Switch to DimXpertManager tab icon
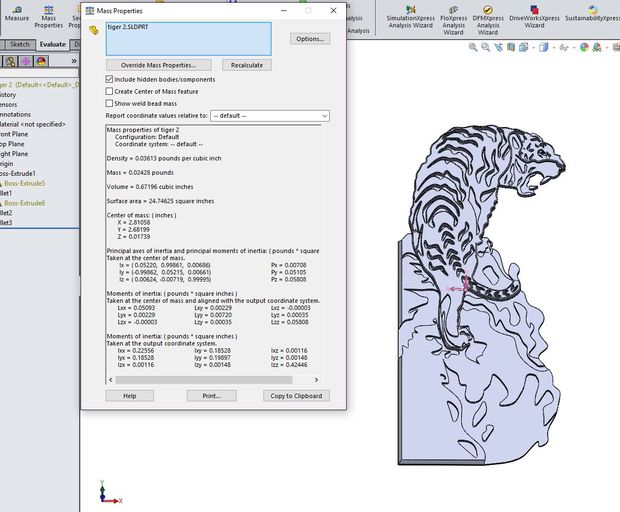Screen dimensions: 620x512 [26, 61]
